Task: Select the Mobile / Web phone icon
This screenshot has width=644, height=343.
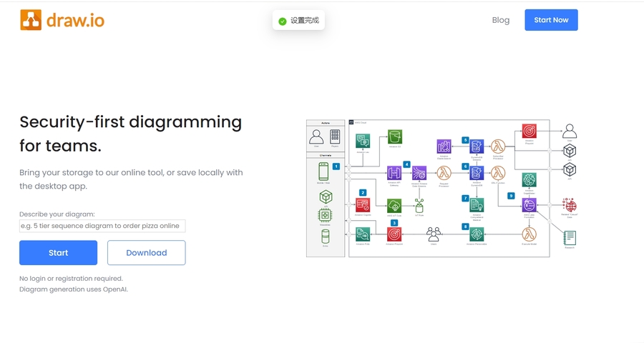Action: click(323, 171)
